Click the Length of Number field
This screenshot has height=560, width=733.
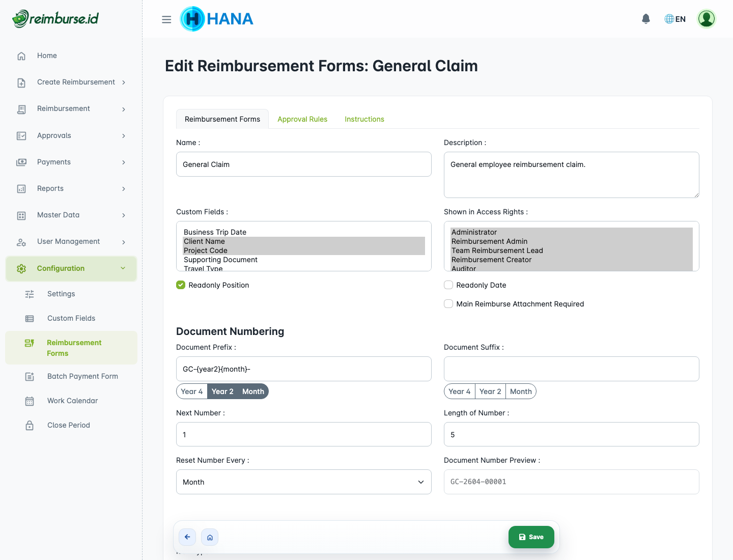coord(571,435)
